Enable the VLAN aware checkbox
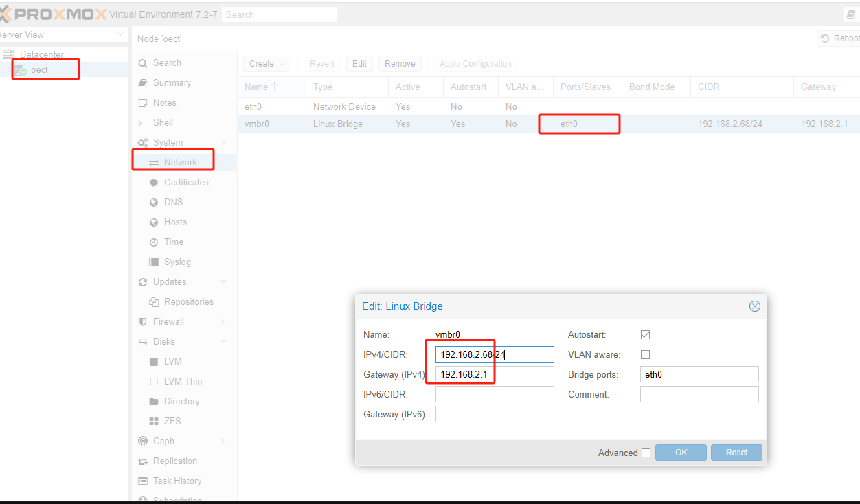This screenshot has height=504, width=860. (x=645, y=355)
